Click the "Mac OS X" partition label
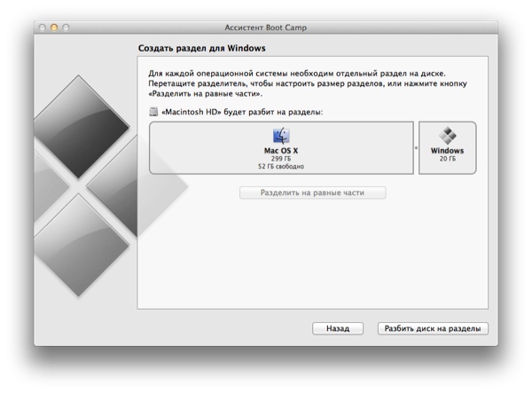This screenshot has width=532, height=393. point(281,151)
